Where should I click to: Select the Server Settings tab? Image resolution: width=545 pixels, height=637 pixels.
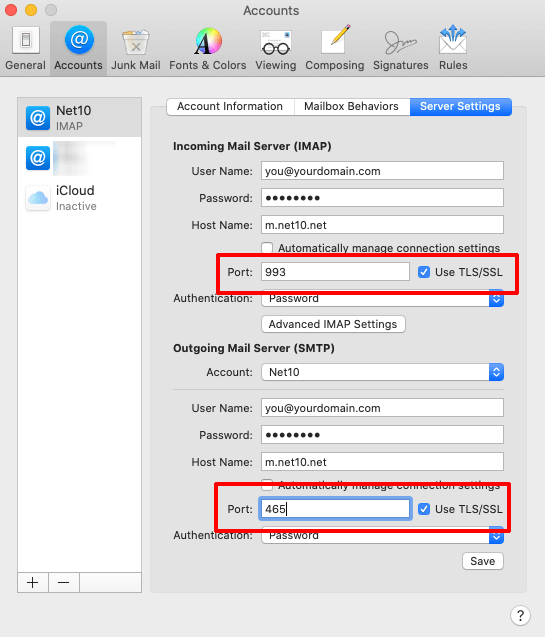click(461, 106)
